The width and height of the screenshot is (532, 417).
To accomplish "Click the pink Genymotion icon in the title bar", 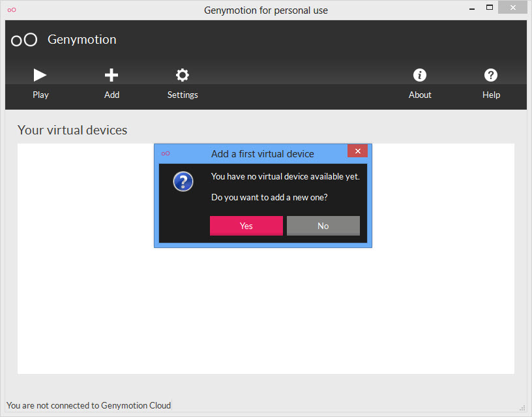I will 12,10.
